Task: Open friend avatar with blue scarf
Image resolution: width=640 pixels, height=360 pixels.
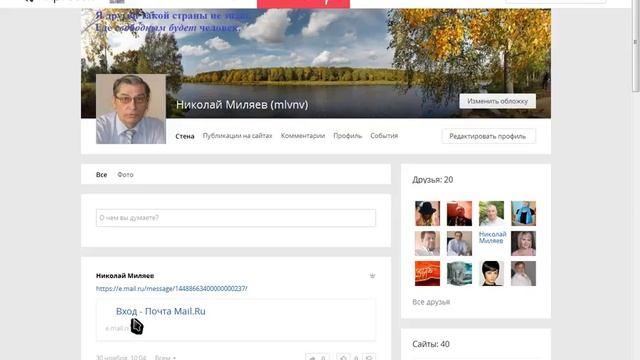Action: click(523, 213)
